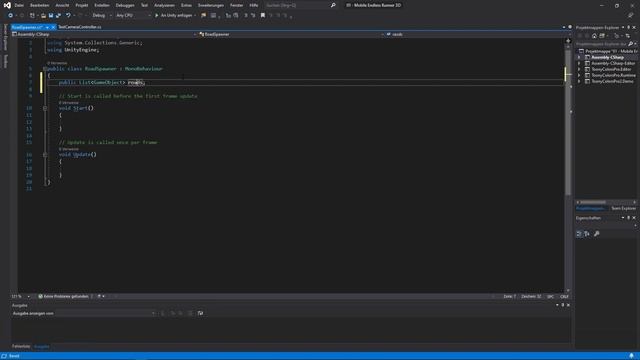
Task: Click the undo toolbar icon
Action: [68, 16]
